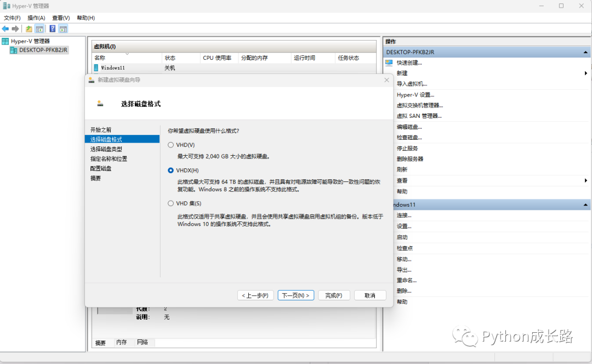This screenshot has width=592, height=364.
Task: Open 虚拟交换机管理器... action
Action: [420, 105]
